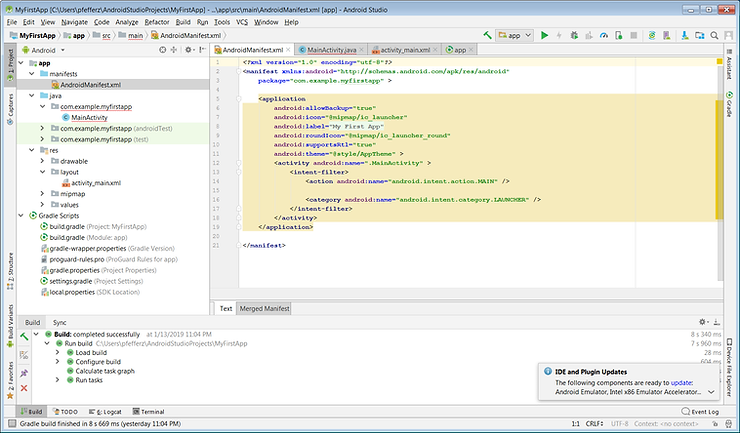Collapse the manifests folder

click(x=32, y=74)
